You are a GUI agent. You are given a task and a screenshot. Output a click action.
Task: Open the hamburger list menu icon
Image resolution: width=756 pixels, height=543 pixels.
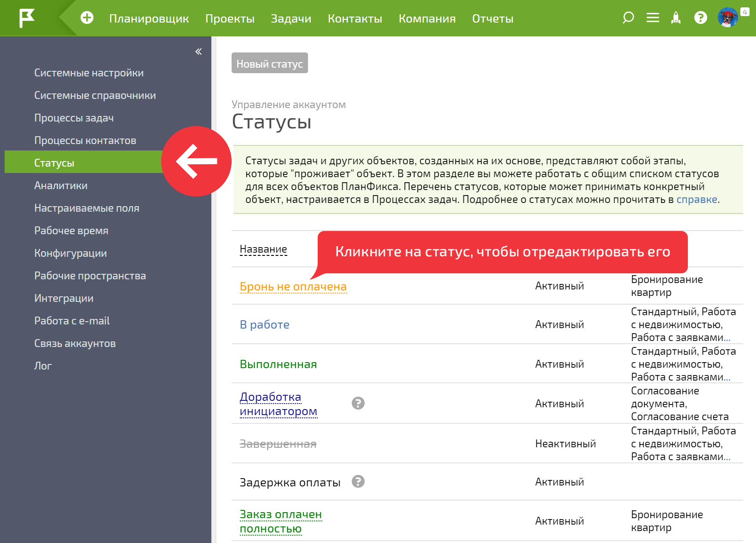653,18
